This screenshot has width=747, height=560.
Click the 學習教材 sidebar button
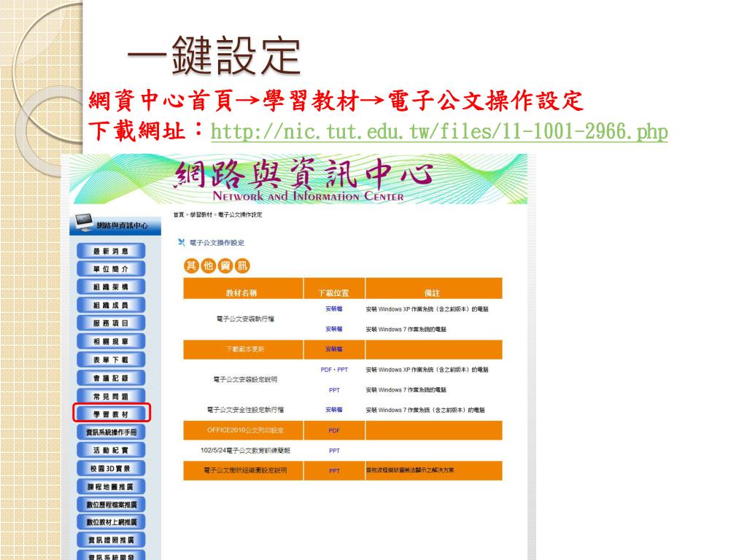click(x=111, y=414)
